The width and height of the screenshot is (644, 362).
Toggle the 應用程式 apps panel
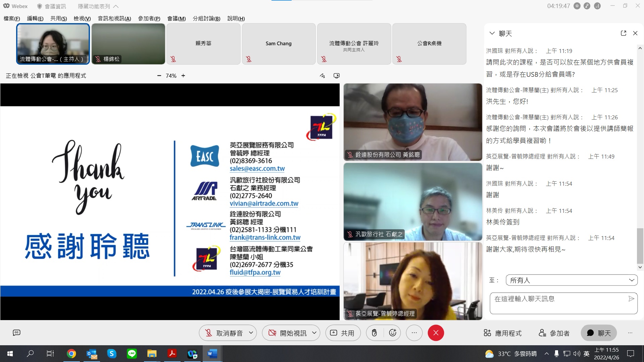[x=503, y=333]
